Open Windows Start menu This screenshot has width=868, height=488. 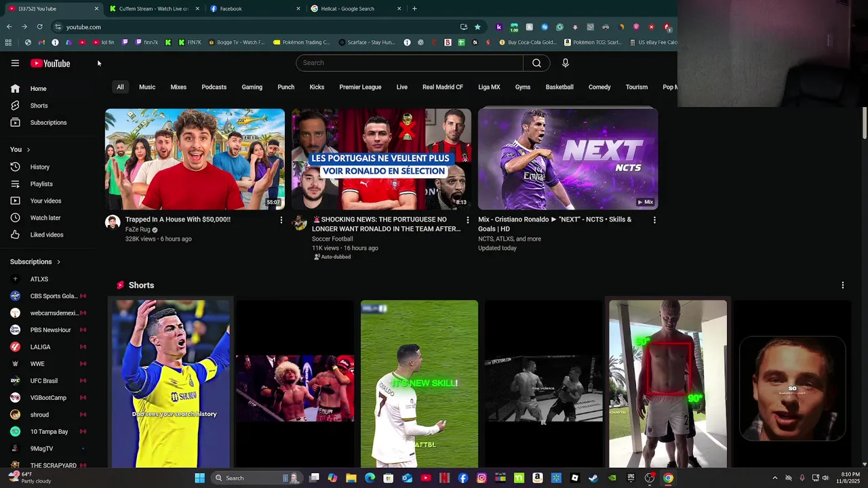[199, 478]
